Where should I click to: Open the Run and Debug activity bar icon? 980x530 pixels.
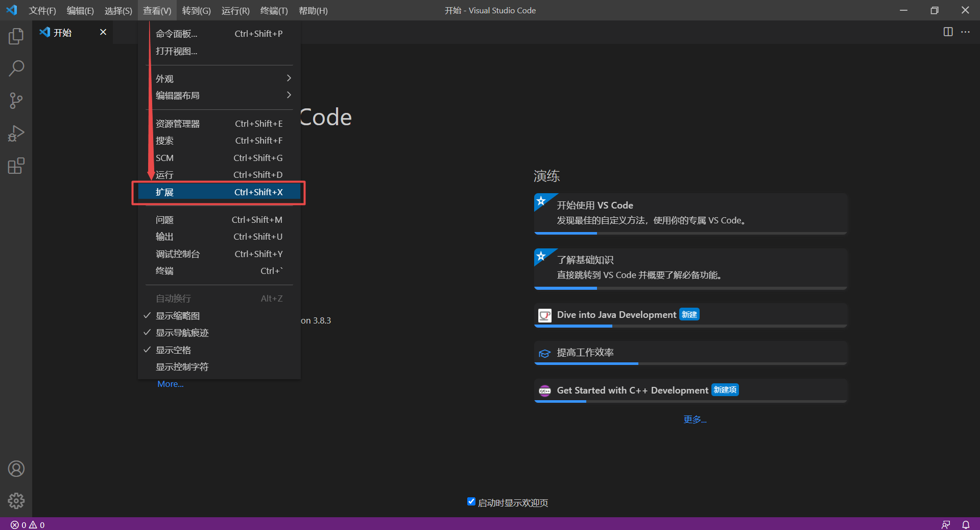16,133
